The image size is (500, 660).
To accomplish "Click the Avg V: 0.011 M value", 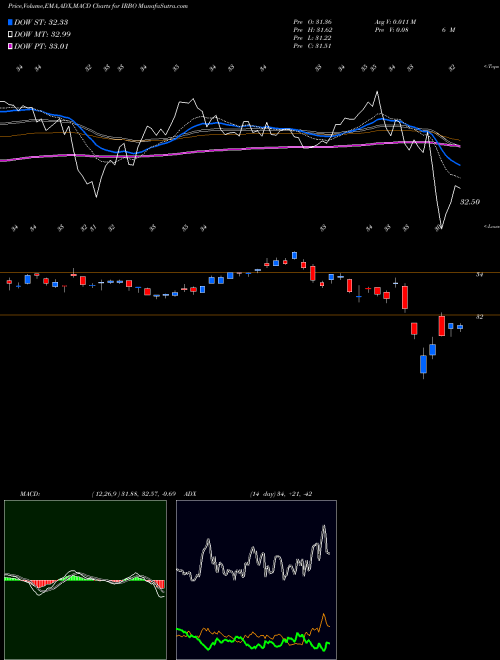I will pyautogui.click(x=395, y=22).
